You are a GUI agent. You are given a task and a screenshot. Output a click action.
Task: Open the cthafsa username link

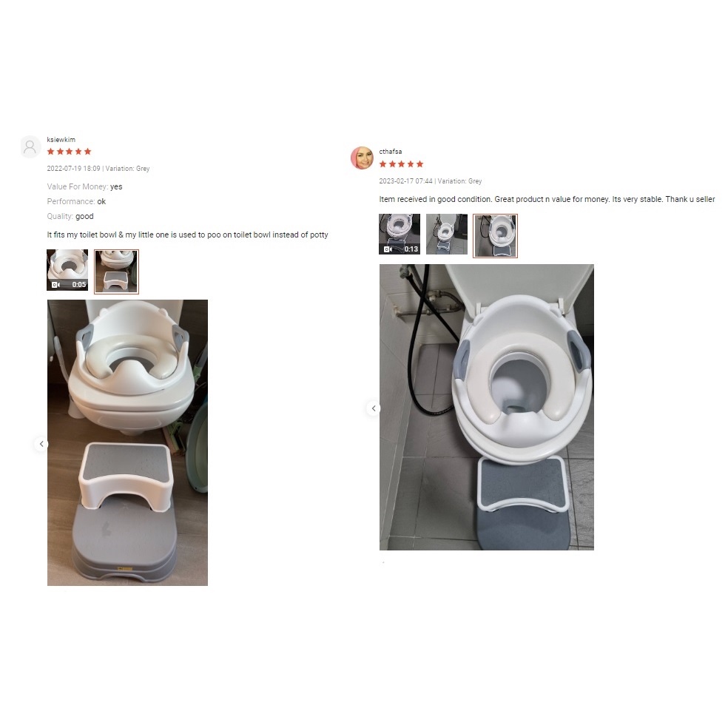tap(391, 152)
